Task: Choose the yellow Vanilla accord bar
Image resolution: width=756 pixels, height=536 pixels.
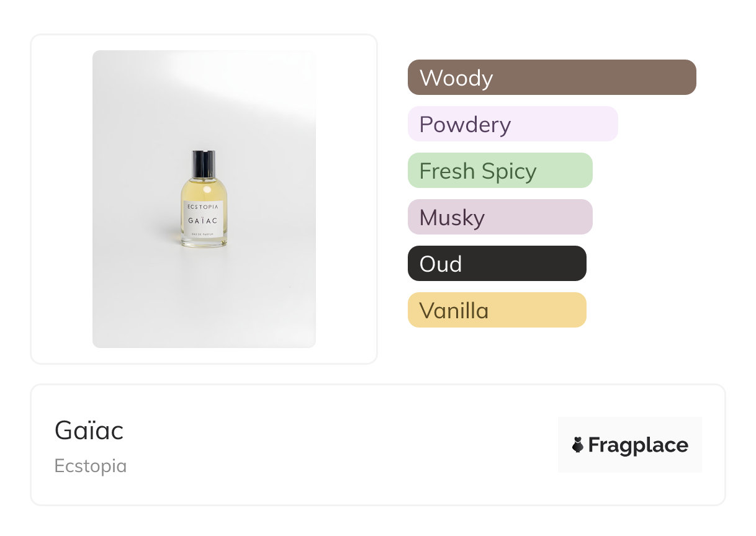Action: (497, 310)
